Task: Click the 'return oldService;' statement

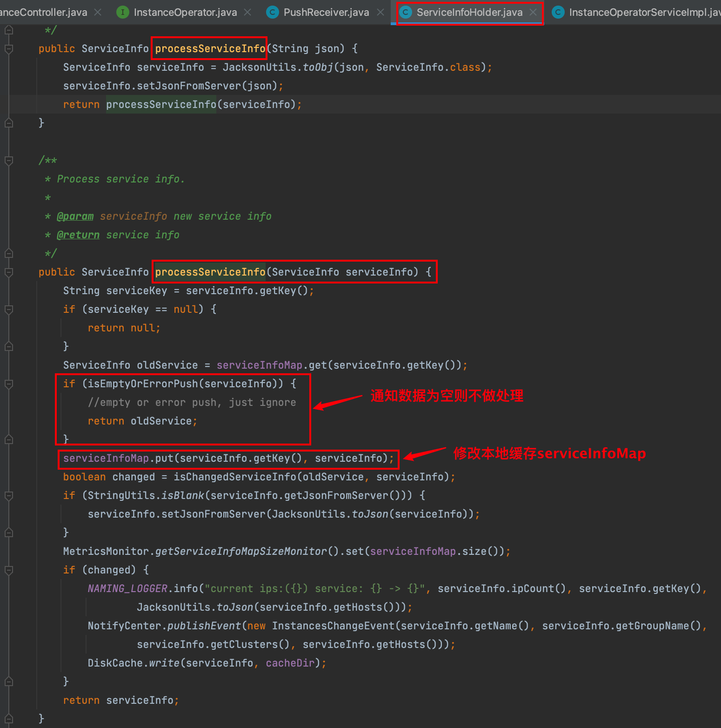Action: (142, 421)
